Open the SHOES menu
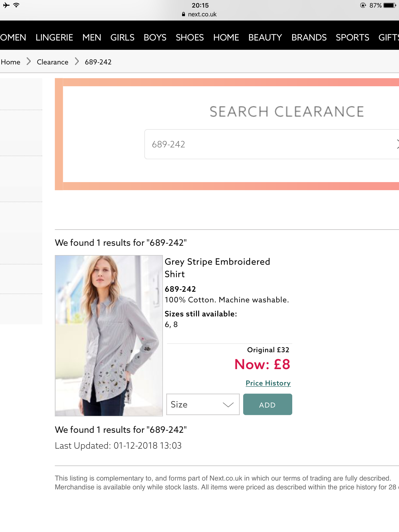 pyautogui.click(x=190, y=37)
